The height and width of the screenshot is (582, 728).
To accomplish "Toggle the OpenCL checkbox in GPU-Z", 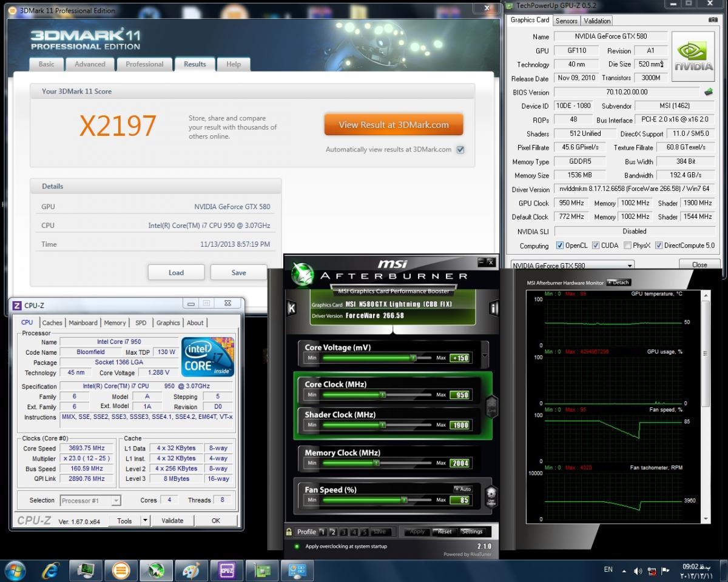I will [x=559, y=246].
